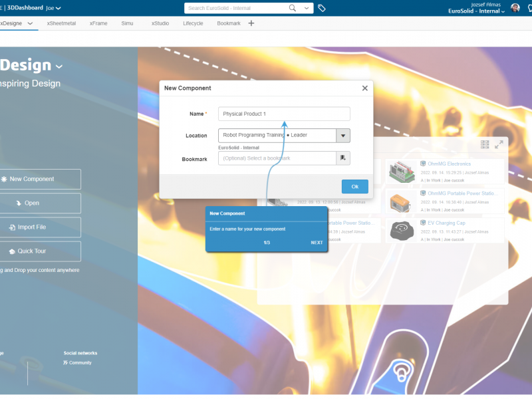The height and width of the screenshot is (399, 532).
Task: Open the Lifecycle tab
Action: point(193,23)
